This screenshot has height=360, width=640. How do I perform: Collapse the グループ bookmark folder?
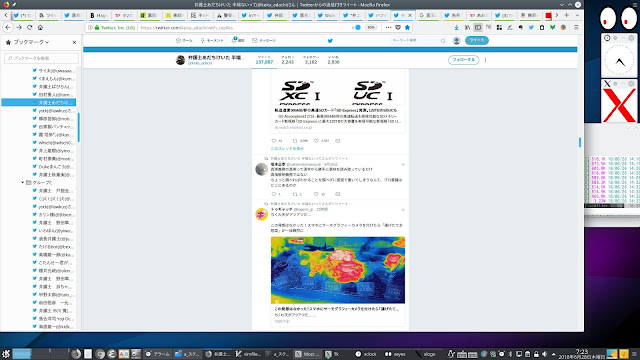pos(22,182)
